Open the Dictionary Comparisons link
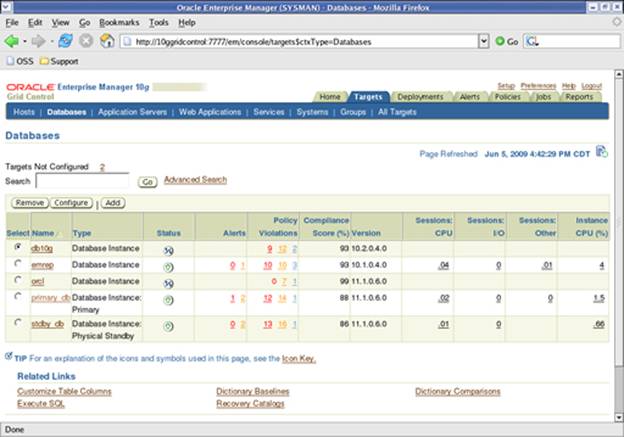Screen dimensions: 624x437 458,392
